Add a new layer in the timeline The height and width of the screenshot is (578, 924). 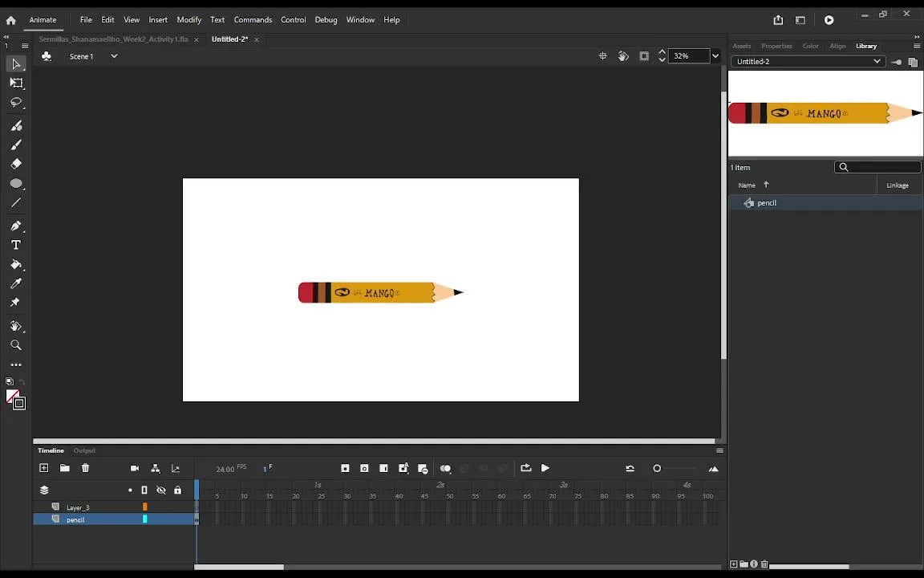(x=43, y=468)
